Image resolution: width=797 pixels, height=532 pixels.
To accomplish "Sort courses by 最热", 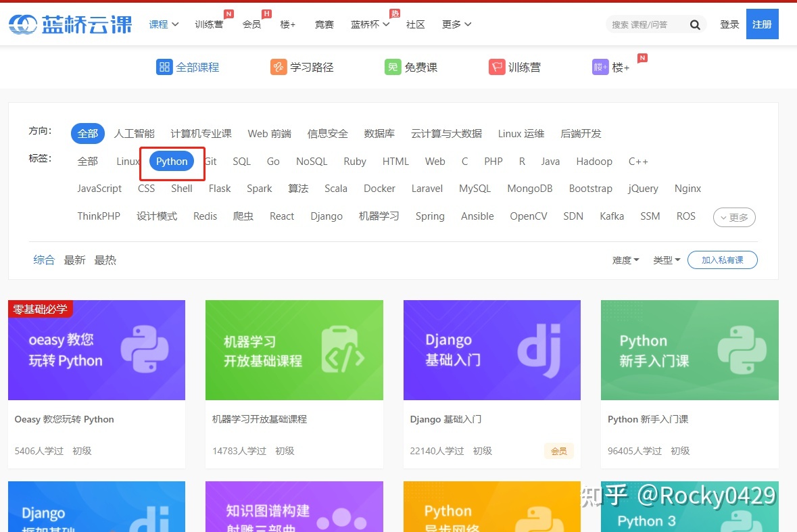I will (x=105, y=260).
